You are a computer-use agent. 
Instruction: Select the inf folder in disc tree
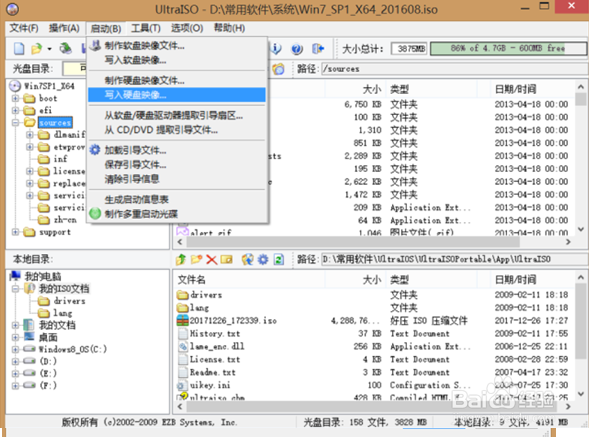pos(60,159)
